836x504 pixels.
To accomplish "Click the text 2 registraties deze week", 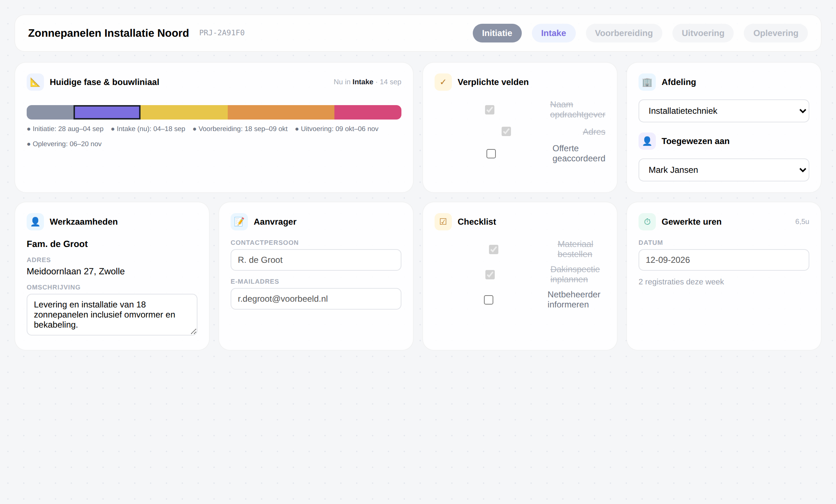I will 681,282.
